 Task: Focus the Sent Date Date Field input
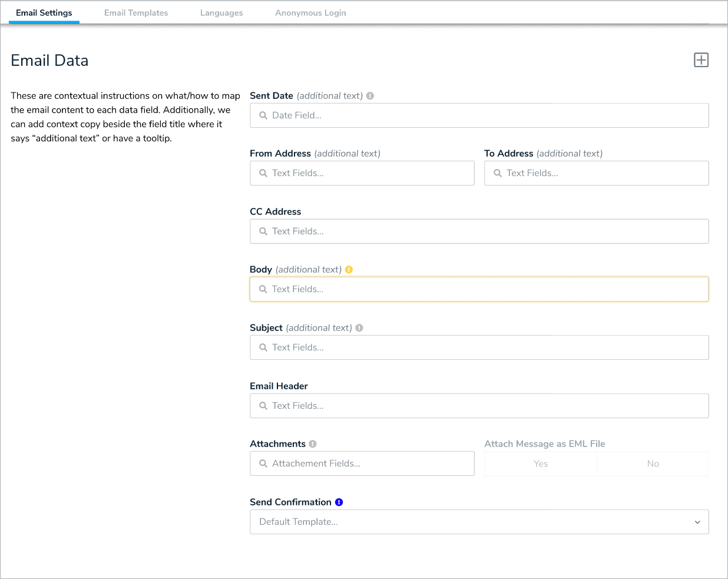[479, 115]
